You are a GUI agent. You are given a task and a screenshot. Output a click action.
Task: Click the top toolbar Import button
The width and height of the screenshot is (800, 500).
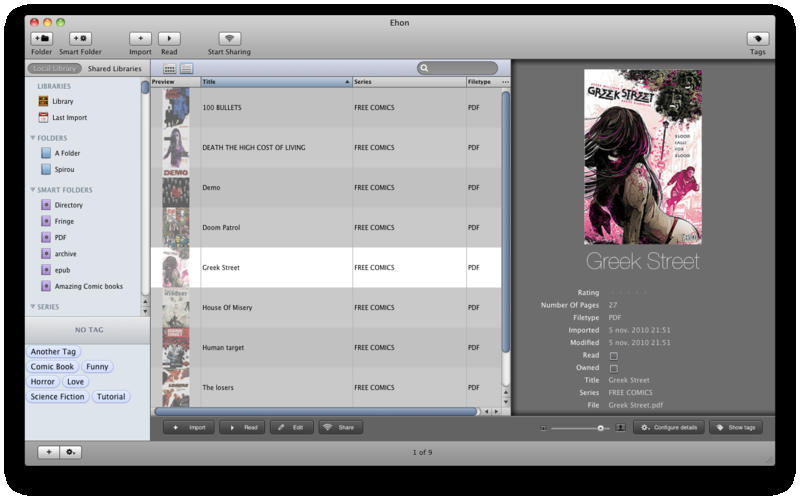pyautogui.click(x=140, y=39)
